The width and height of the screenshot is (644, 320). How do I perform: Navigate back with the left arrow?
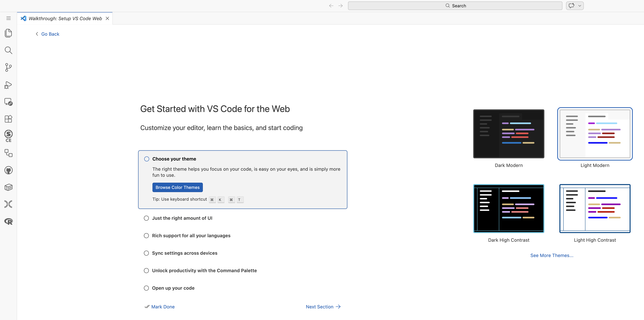(x=331, y=6)
